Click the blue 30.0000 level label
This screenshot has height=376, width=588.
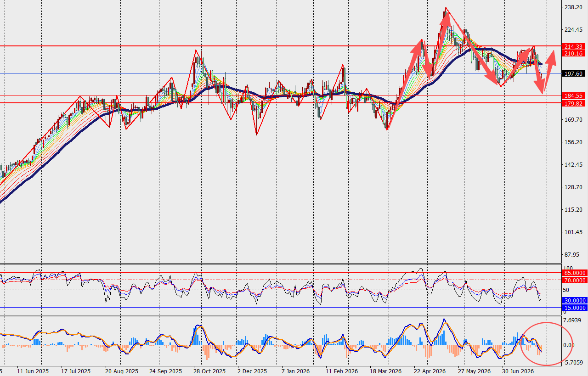pyautogui.click(x=575, y=300)
